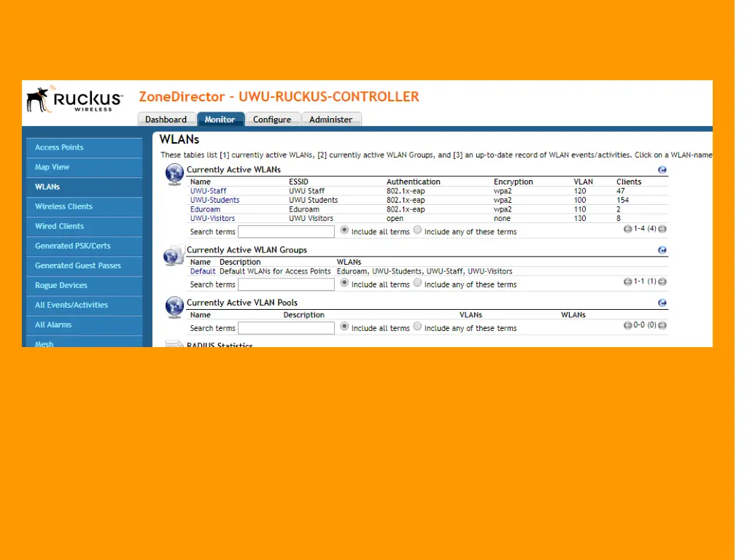Screen dimensions: 747x560
Task: Open Rogue Devices in the sidebar
Action: (61, 285)
